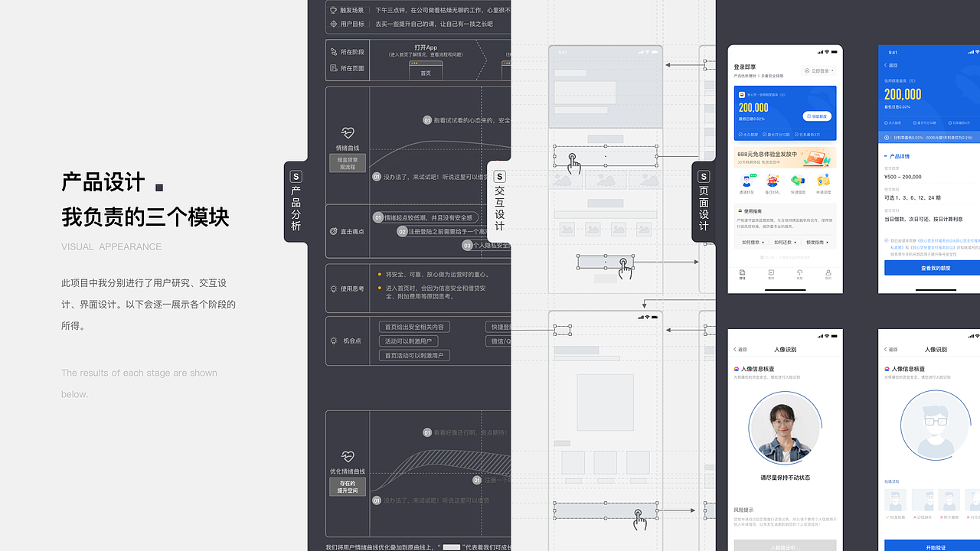Expand the 如何还款 guide item
Screen dimensions: 980x551
coord(784,242)
